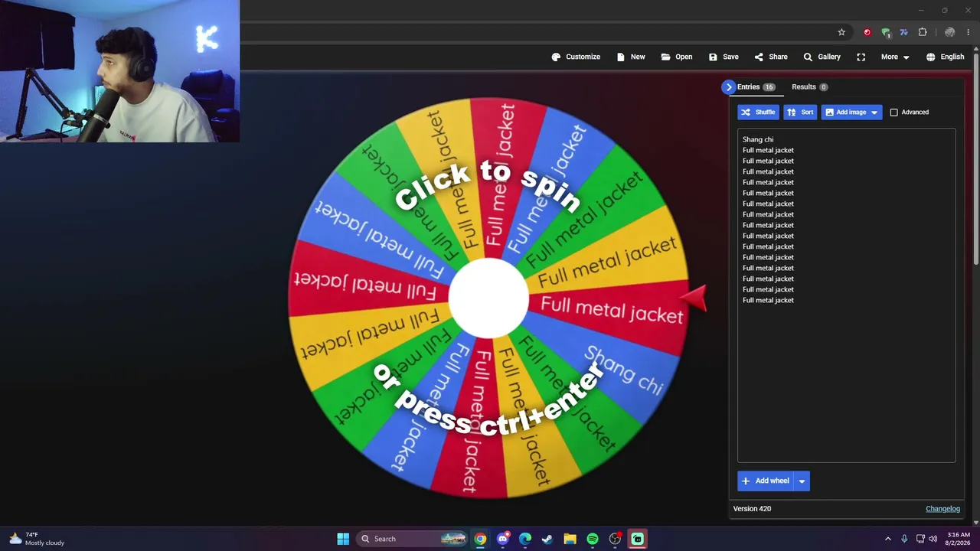Viewport: 980px width, 551px height.
Task: Save the current wheel
Action: pyautogui.click(x=724, y=57)
